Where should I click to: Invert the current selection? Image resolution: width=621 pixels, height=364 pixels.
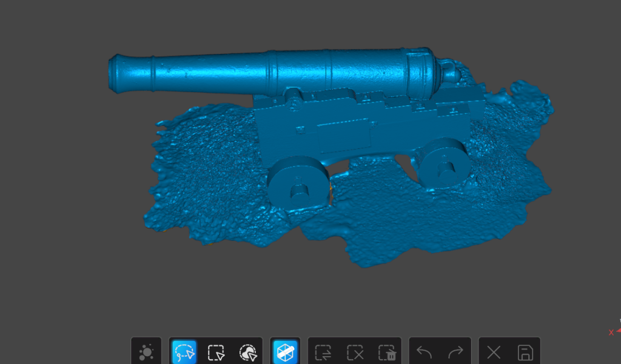click(x=323, y=352)
